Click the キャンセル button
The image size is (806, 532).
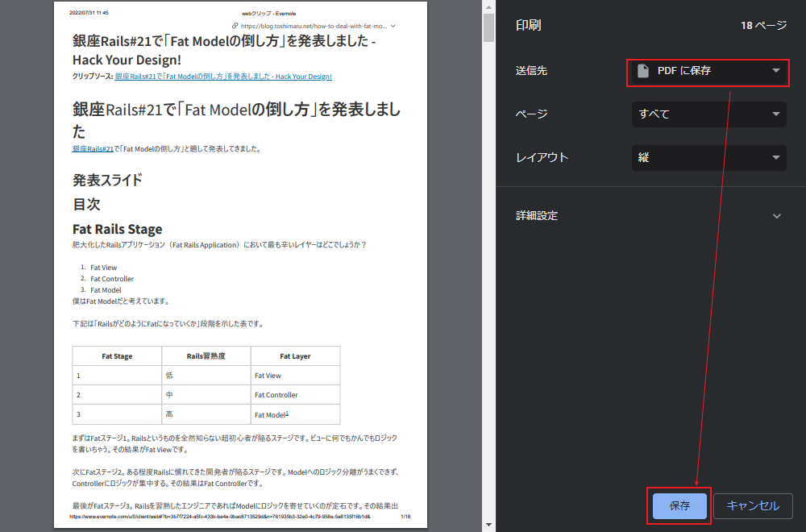(x=753, y=505)
